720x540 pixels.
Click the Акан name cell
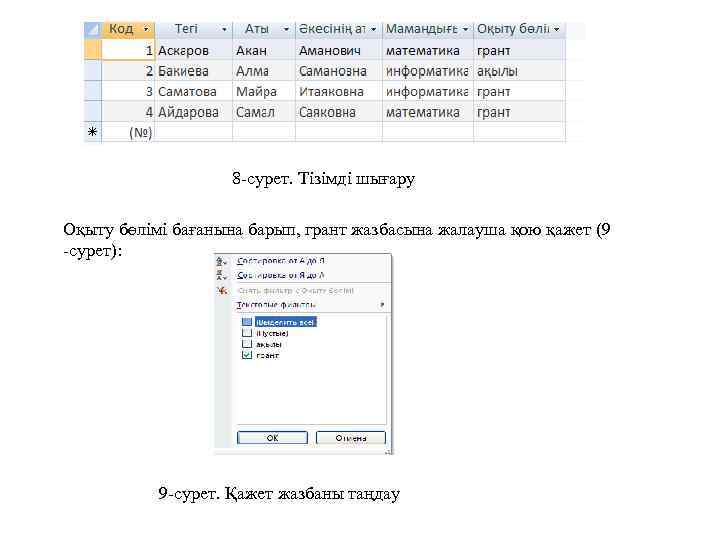tap(264, 51)
